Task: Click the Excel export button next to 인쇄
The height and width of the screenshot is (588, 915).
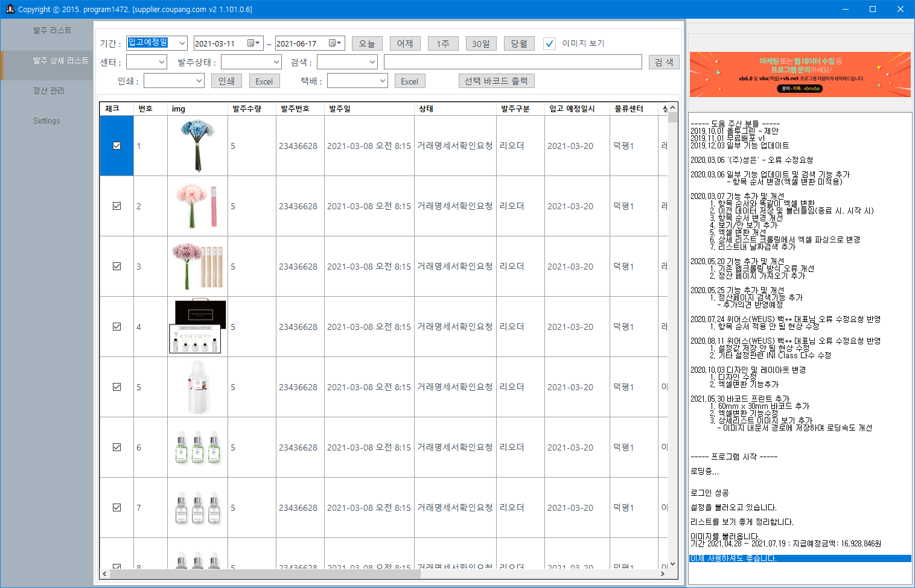Action: 264,80
